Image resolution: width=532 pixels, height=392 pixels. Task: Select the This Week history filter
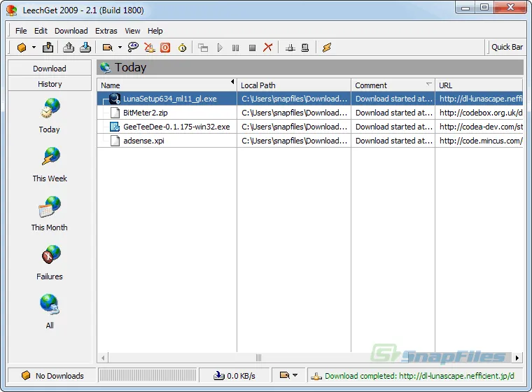tap(50, 164)
